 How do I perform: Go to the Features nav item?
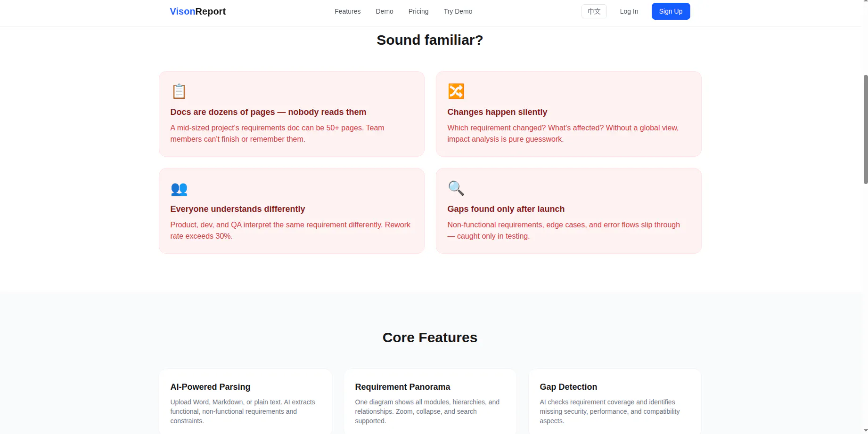click(347, 11)
